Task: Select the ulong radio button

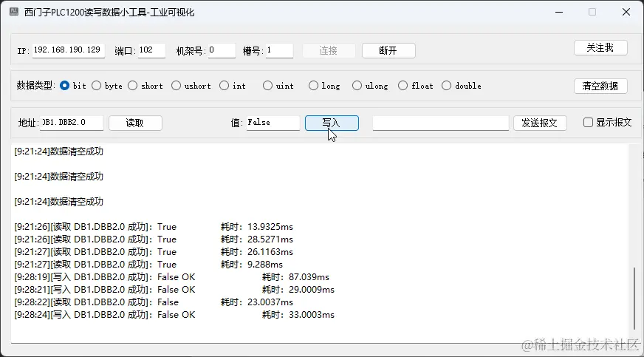Action: tap(370, 86)
